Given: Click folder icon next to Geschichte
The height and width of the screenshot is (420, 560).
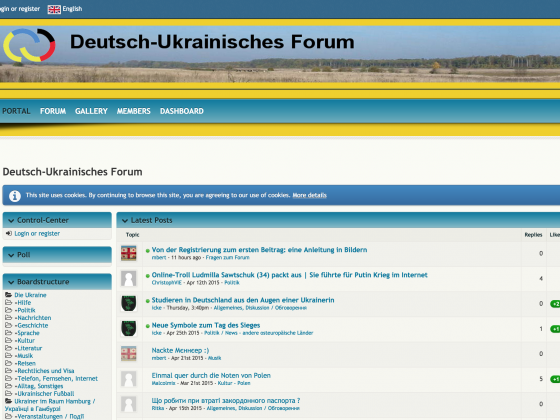Looking at the screenshot, I should [x=9, y=325].
